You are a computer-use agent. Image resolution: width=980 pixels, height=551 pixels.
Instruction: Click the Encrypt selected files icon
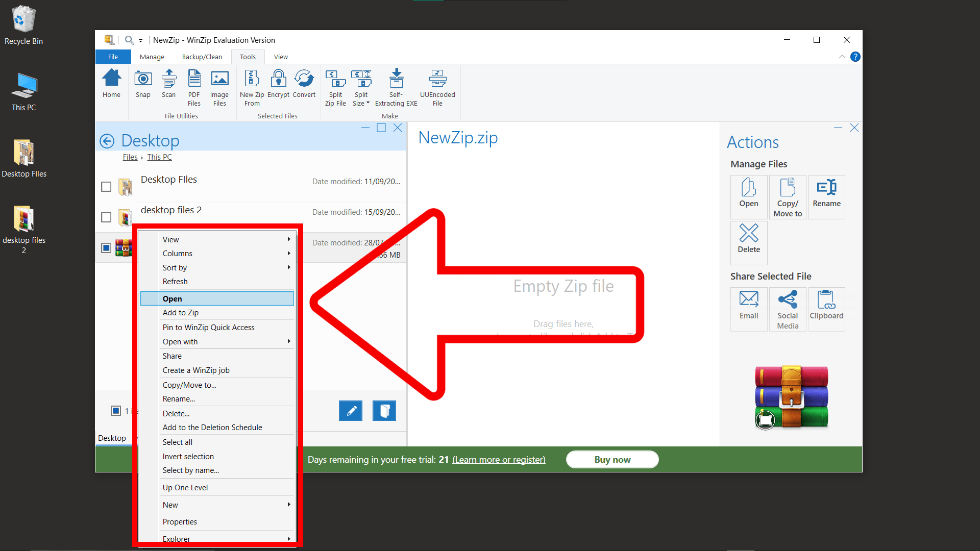pyautogui.click(x=278, y=86)
